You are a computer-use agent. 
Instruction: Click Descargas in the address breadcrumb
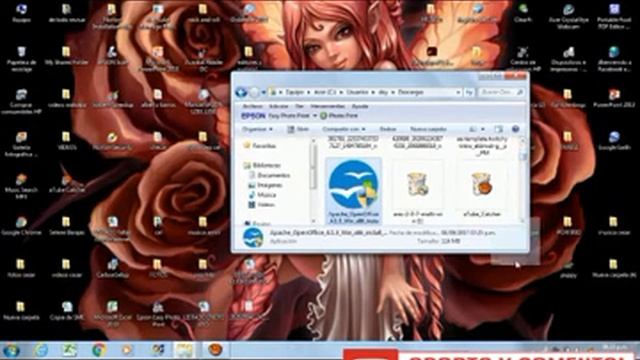410,93
